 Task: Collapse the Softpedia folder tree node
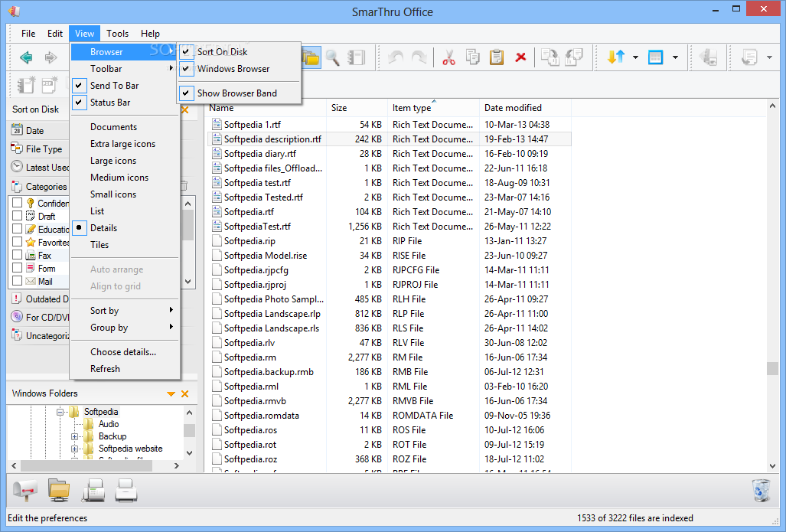[60, 412]
